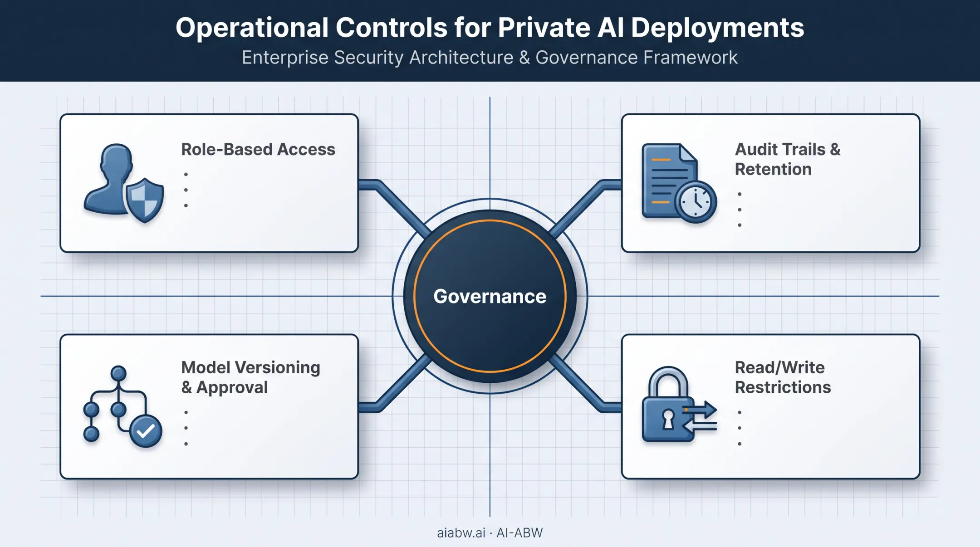Select the Role-Based Access heading

[258, 149]
